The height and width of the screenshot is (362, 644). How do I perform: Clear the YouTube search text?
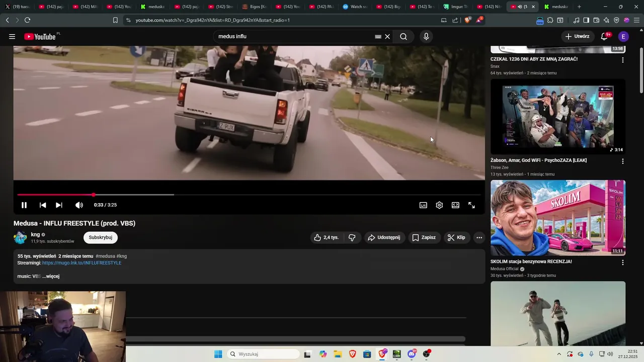click(x=387, y=37)
